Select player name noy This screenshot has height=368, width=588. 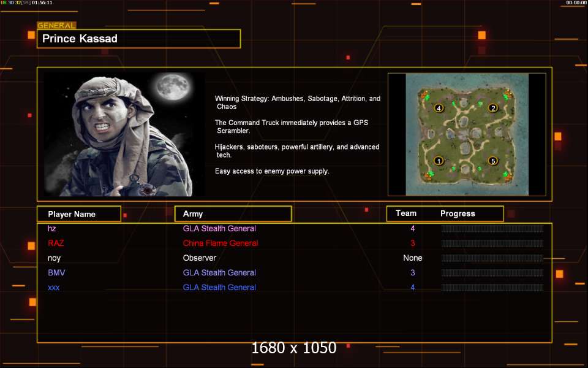(54, 258)
